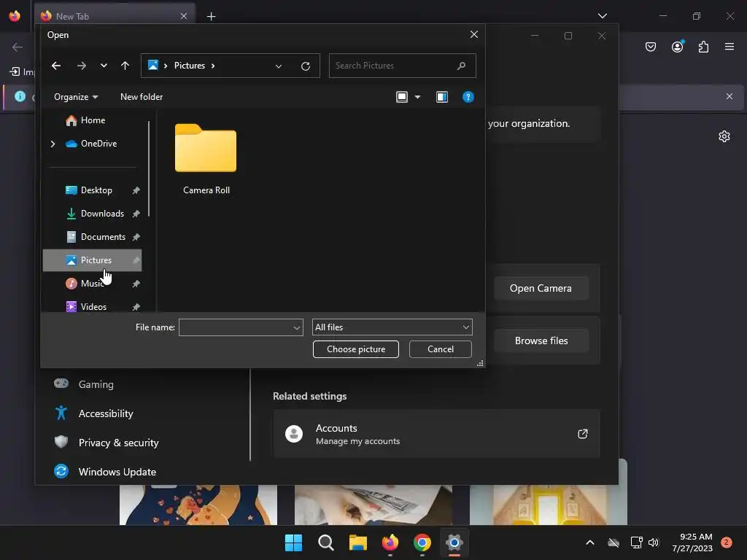Screen dimensions: 747x560
Task: Open Firefox list all tabs arrow
Action: click(603, 16)
